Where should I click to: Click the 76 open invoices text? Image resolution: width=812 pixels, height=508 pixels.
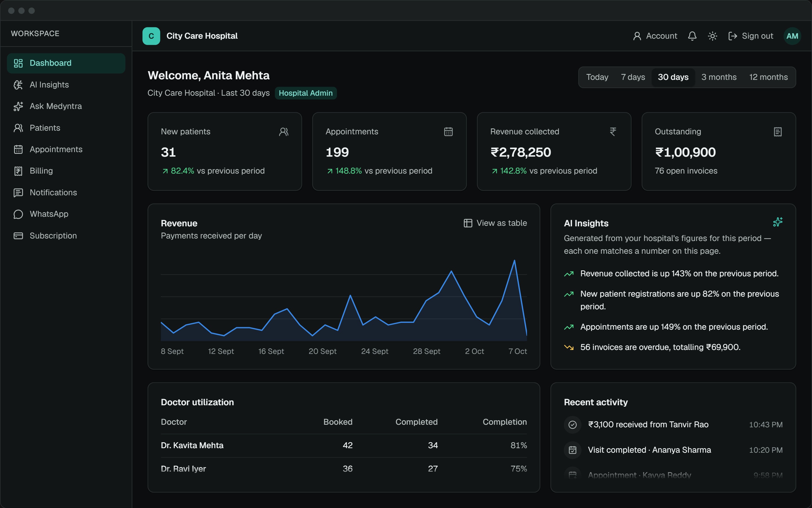[686, 171]
